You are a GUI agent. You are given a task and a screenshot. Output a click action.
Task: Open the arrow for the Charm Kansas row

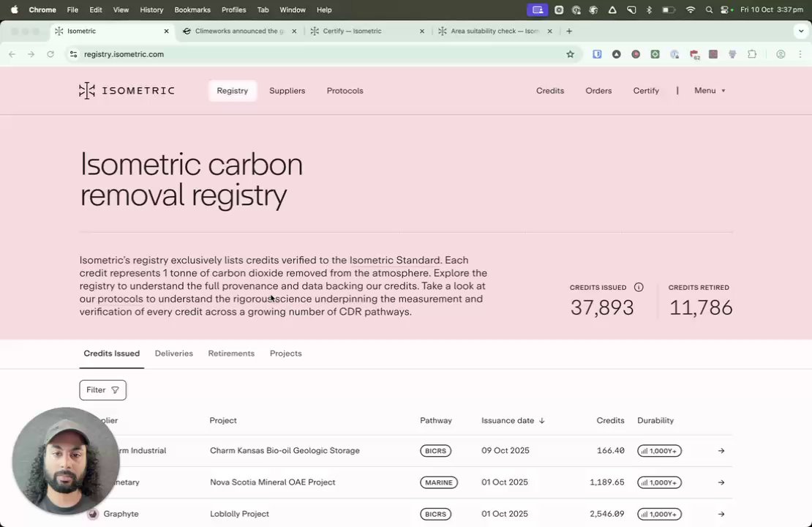[721, 451]
